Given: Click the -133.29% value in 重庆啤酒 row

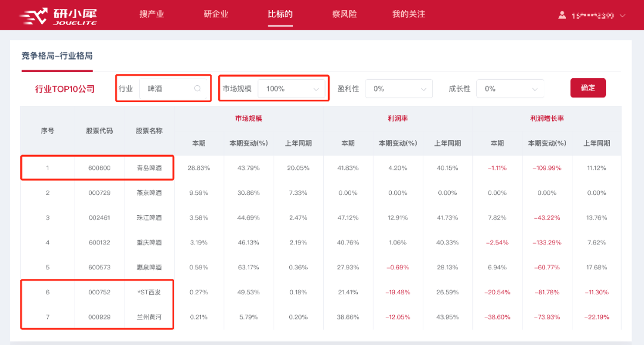Looking at the screenshot, I should (547, 243).
